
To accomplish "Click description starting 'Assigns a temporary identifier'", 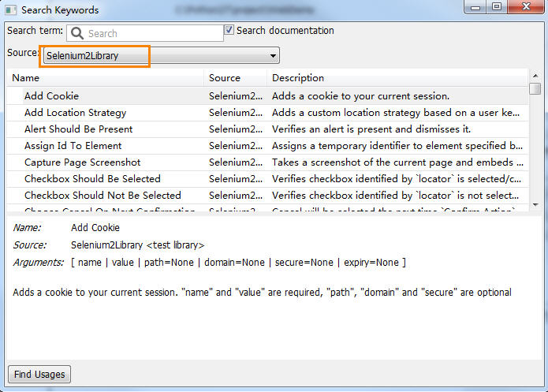I will 397,145.
